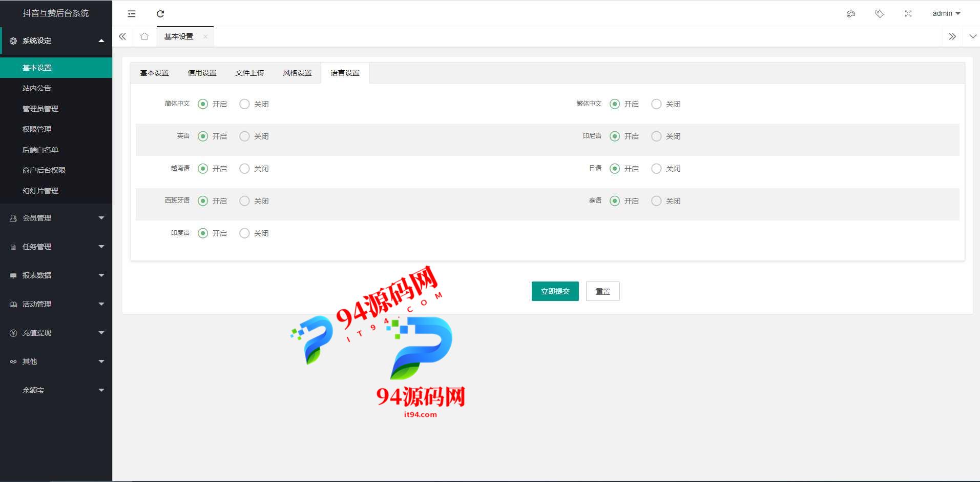Shift tabs right with the double-right arrow
980x482 pixels.
pos(952,36)
